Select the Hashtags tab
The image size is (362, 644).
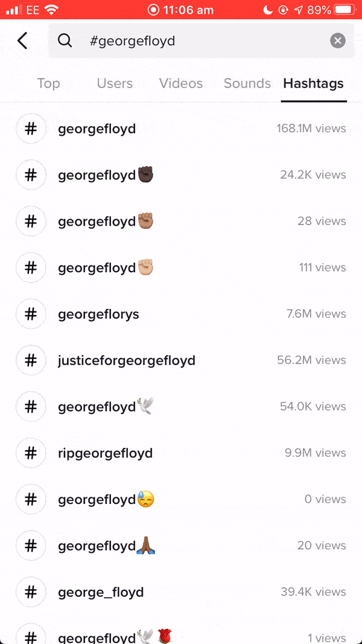314,83
